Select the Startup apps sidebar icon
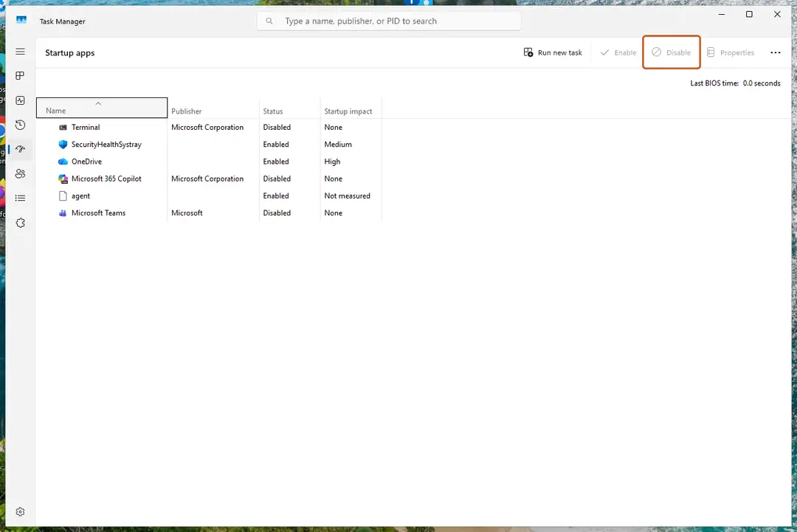The width and height of the screenshot is (797, 532). coord(21,149)
